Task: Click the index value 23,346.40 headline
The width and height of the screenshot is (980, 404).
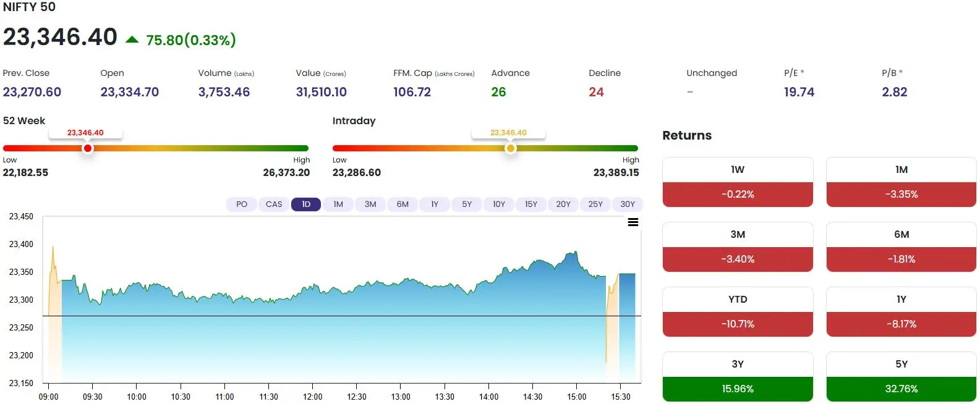Action: tap(60, 37)
